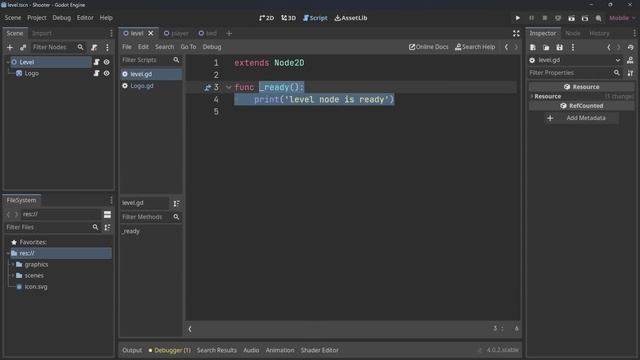The height and width of the screenshot is (360, 640).
Task: Attach a script via Scene dock script icon
Action: point(94,47)
